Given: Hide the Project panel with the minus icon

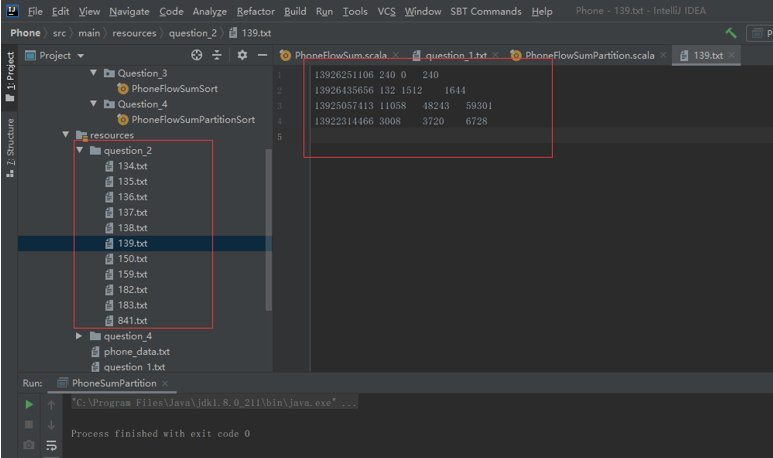Looking at the screenshot, I should [262, 55].
